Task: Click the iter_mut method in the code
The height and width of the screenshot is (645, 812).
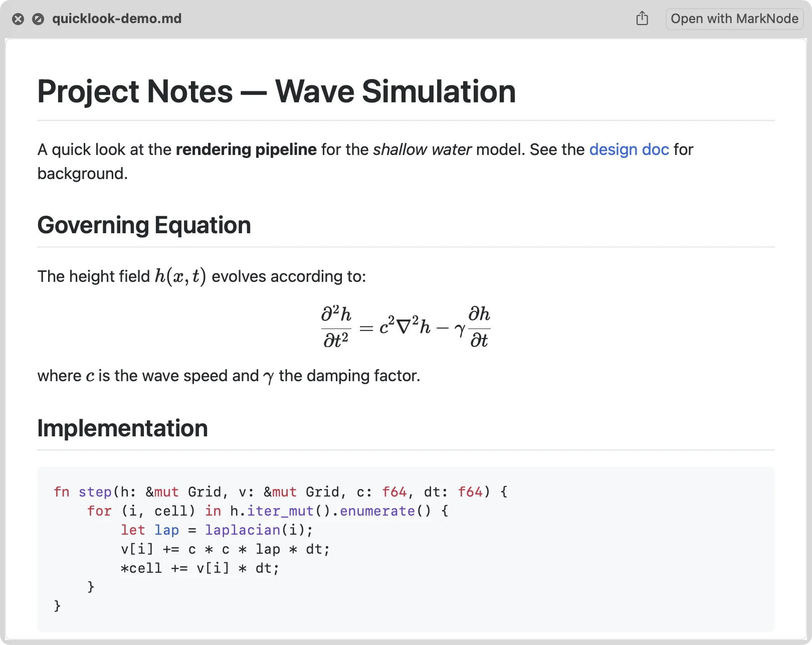Action: tap(280, 511)
